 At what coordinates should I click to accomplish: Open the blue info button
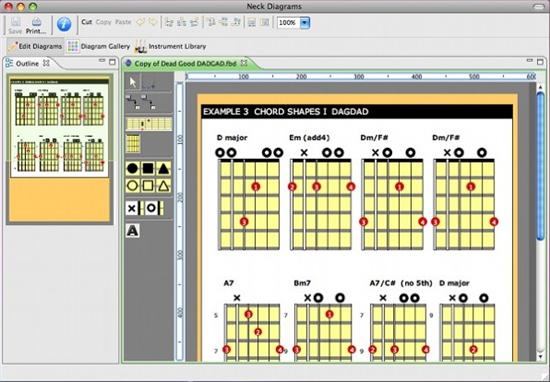(64, 24)
